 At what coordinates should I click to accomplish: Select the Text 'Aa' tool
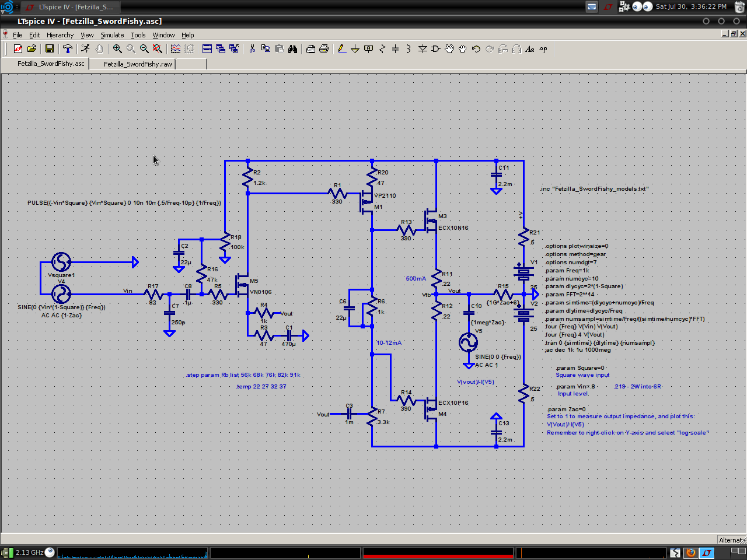[530, 49]
